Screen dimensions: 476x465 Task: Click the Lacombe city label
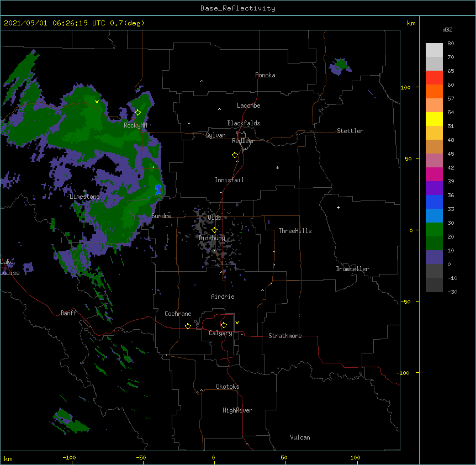[x=248, y=105]
